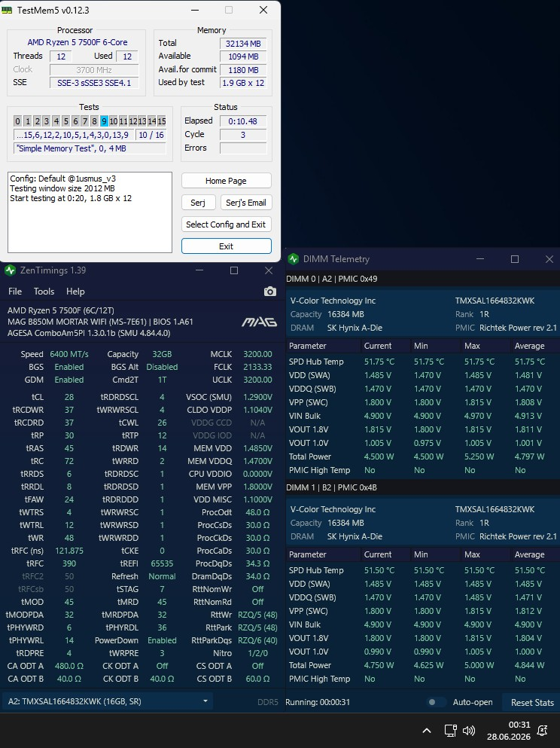
Task: Close the DIMM Telemetry window
Action: click(549, 259)
